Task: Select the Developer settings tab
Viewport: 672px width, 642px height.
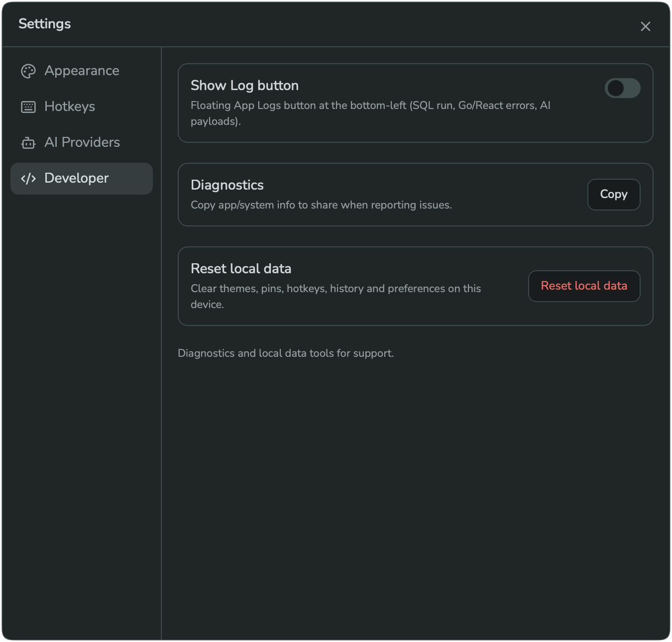Action: (x=82, y=179)
